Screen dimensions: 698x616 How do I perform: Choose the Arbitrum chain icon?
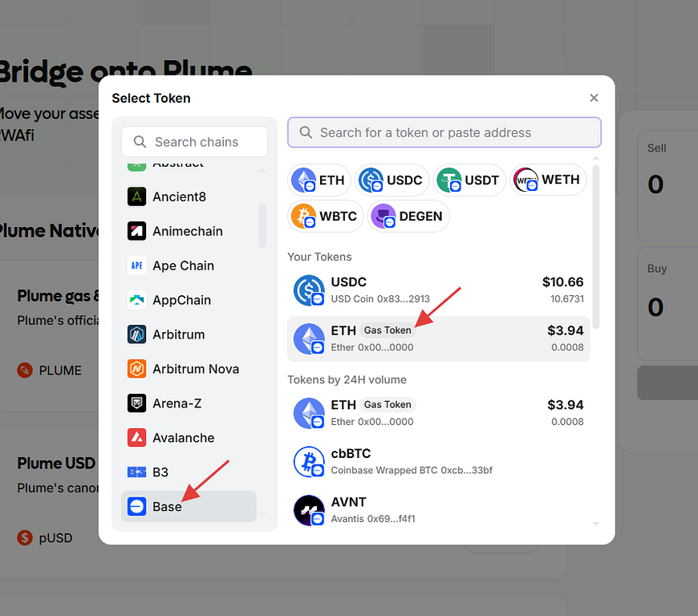(x=136, y=334)
